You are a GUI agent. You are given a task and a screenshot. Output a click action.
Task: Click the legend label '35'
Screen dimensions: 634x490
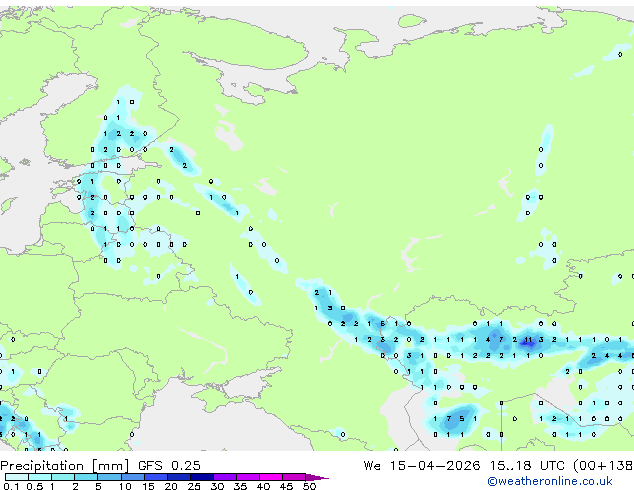pos(240,486)
